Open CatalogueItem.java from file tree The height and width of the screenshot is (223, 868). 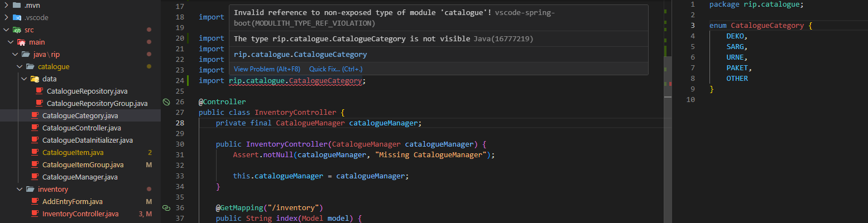(x=73, y=152)
